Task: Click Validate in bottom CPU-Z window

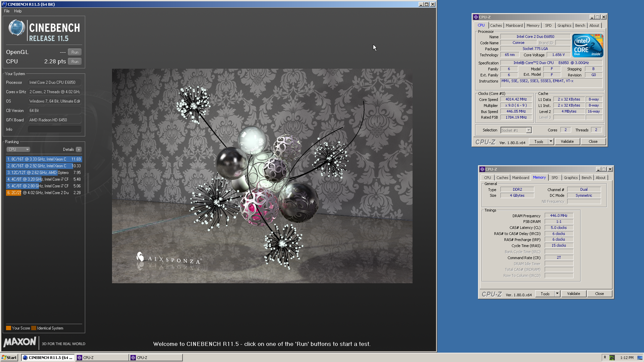Action: [574, 294]
